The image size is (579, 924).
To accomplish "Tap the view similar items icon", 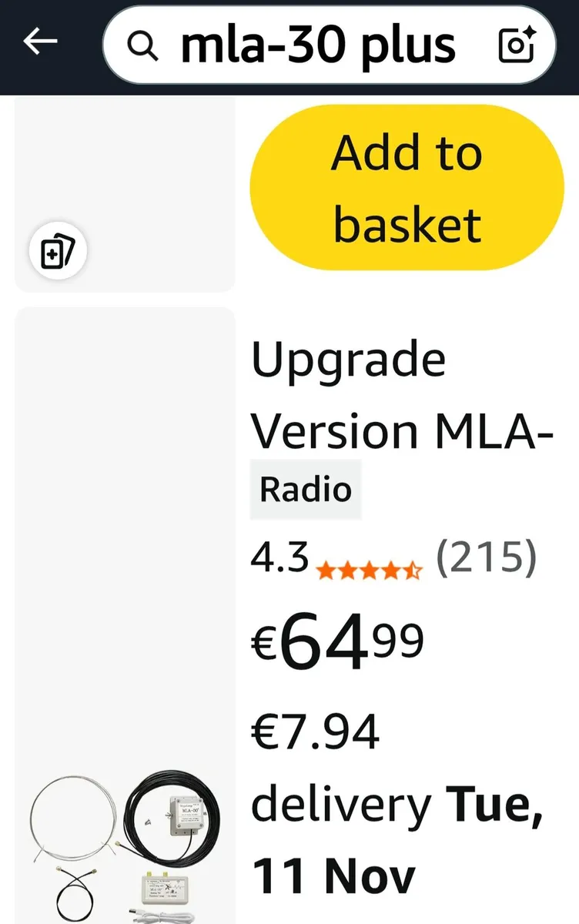I will 58,251.
